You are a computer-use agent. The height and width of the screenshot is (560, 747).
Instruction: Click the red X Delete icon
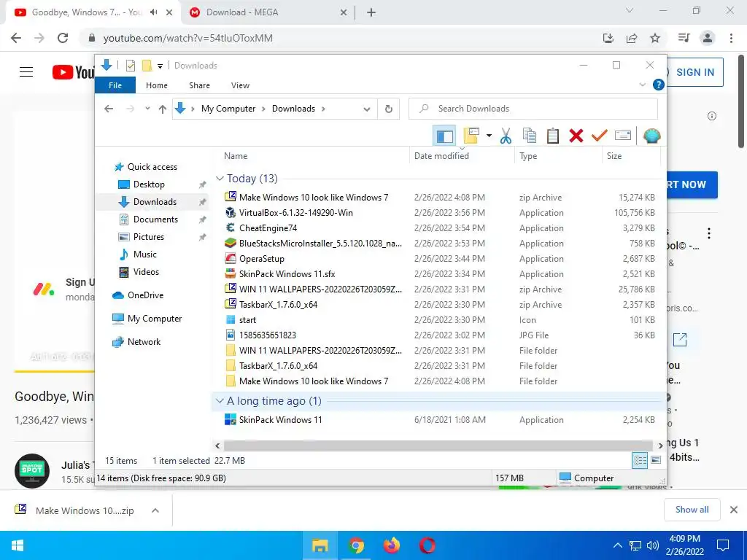coord(576,136)
